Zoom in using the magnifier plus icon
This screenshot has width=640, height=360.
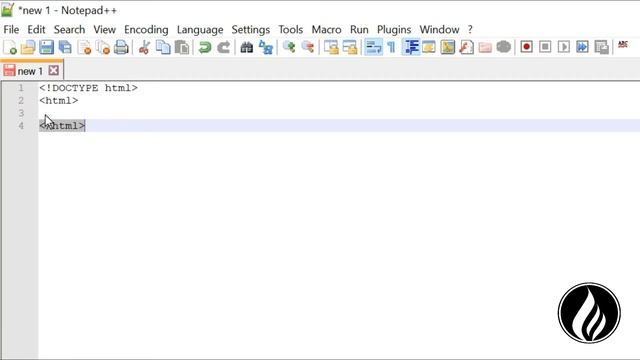(289, 47)
